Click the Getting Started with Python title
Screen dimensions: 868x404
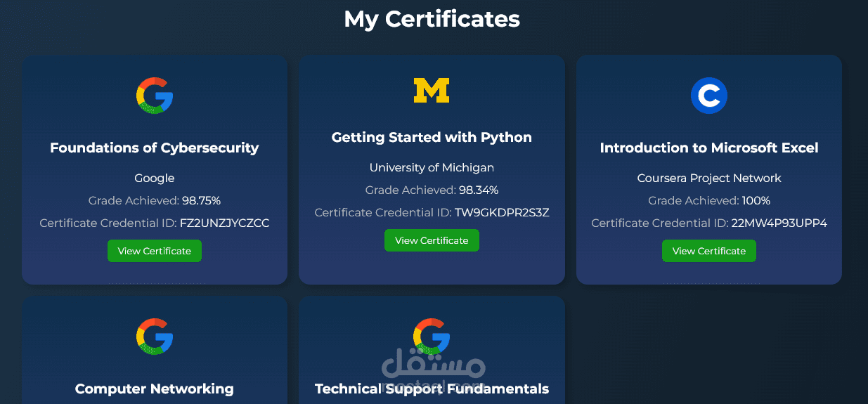(432, 137)
